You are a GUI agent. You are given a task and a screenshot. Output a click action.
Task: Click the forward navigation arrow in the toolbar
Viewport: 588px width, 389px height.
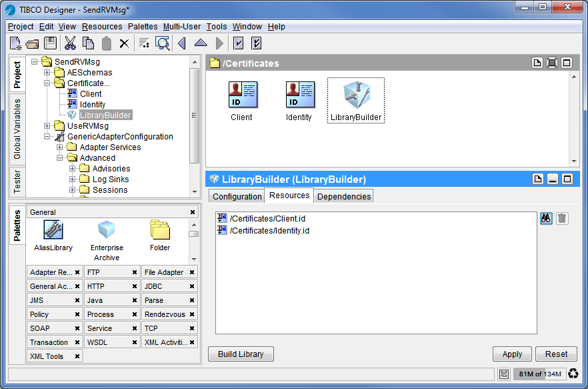[220, 43]
